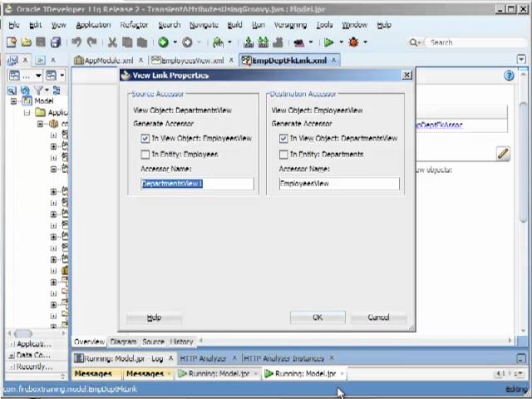The width and height of the screenshot is (532, 399).
Task: Open the HTTP Analyzer tab
Action: [x=203, y=358]
